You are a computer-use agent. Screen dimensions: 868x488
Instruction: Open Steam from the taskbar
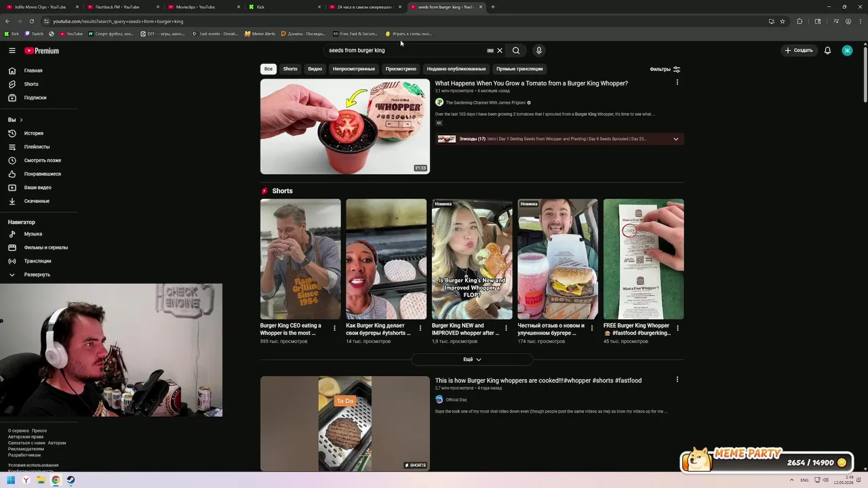71,481
